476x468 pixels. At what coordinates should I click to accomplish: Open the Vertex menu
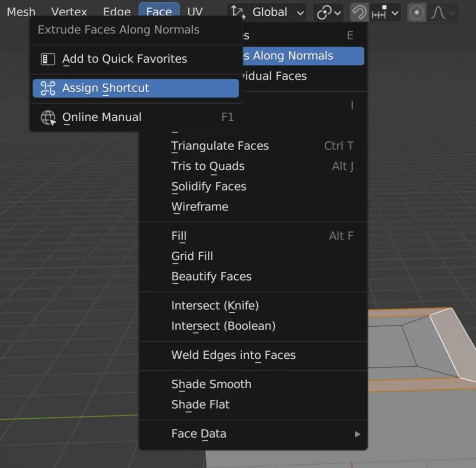coord(69,12)
